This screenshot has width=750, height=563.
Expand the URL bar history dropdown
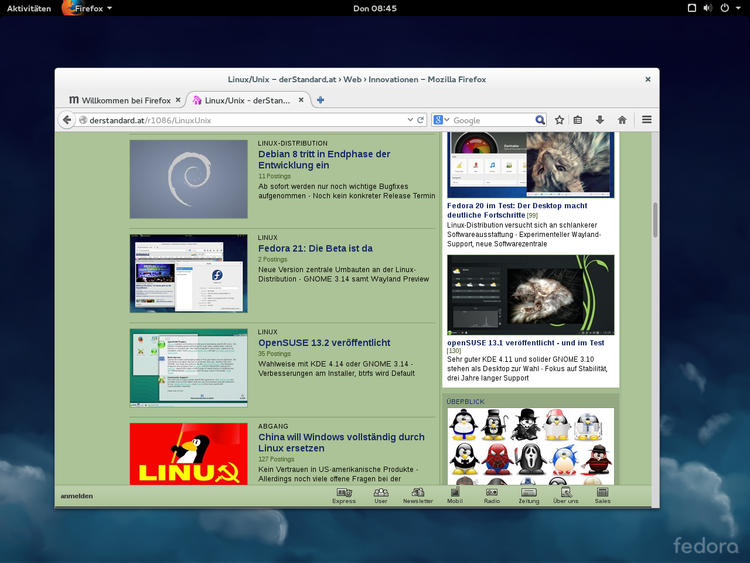tap(409, 120)
